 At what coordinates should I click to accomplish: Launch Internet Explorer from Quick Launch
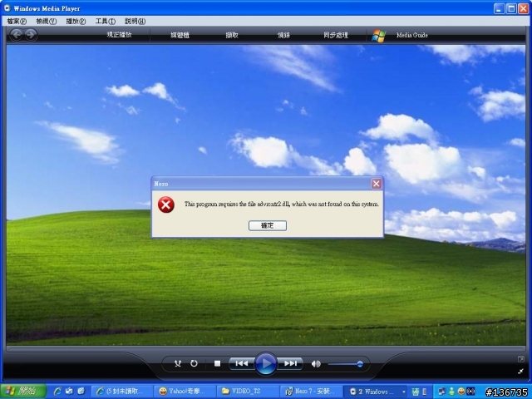click(57, 392)
